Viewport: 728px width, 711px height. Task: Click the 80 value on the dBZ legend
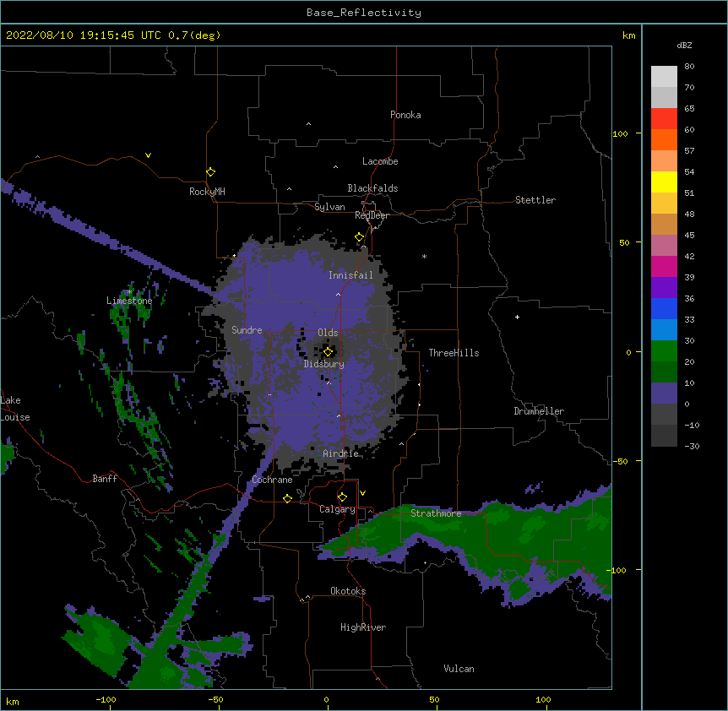(x=689, y=67)
